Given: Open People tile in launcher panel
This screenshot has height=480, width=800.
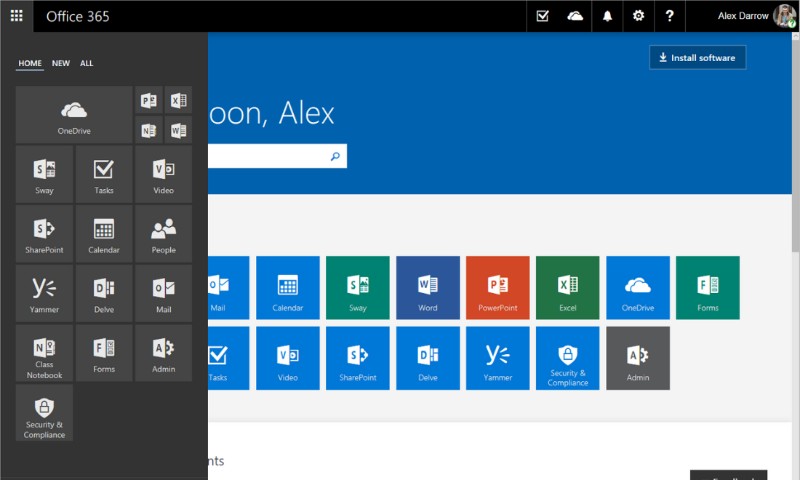Looking at the screenshot, I should click(x=163, y=234).
